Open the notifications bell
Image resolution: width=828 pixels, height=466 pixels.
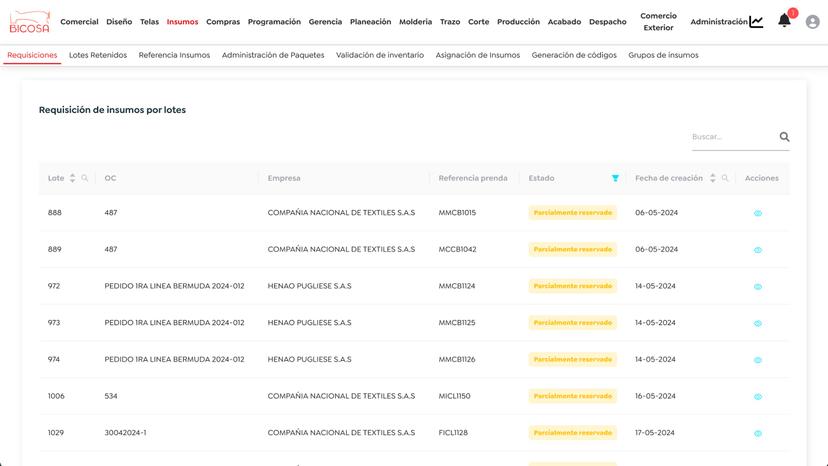click(784, 21)
